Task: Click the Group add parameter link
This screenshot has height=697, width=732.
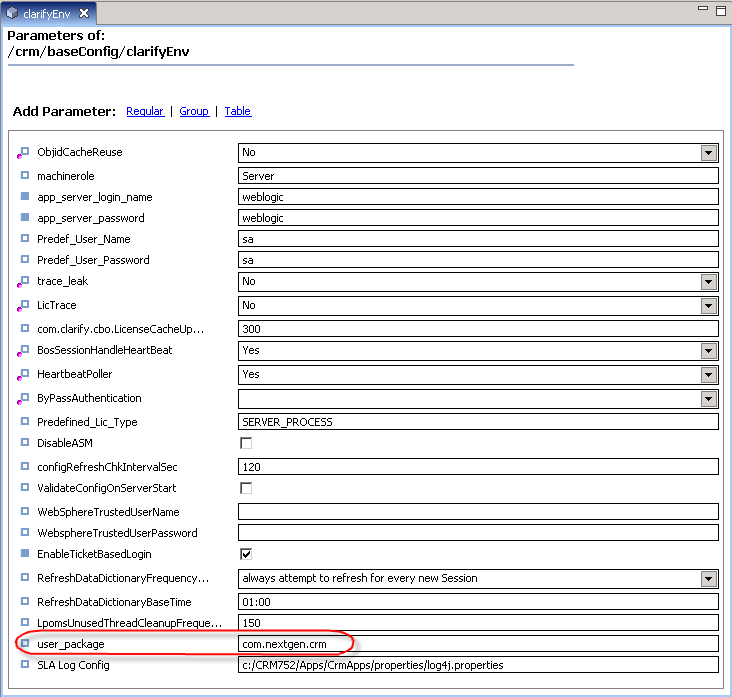Action: point(194,111)
